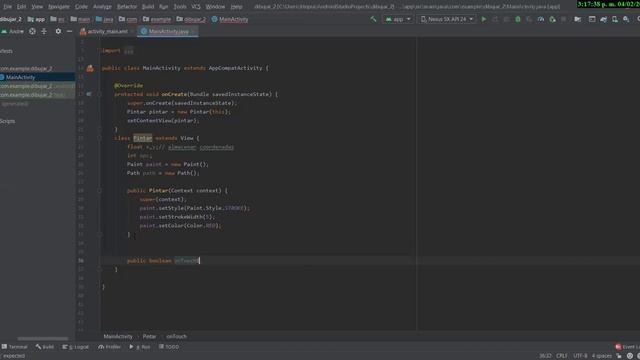This screenshot has width=640, height=360.
Task: Click the 'app' module breadcrumb
Action: point(36,19)
